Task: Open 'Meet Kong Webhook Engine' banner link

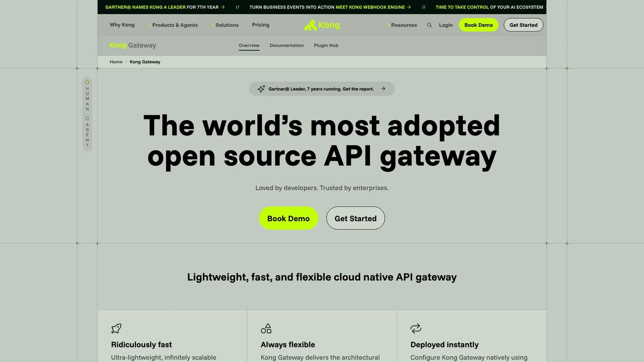Action: pyautogui.click(x=330, y=7)
